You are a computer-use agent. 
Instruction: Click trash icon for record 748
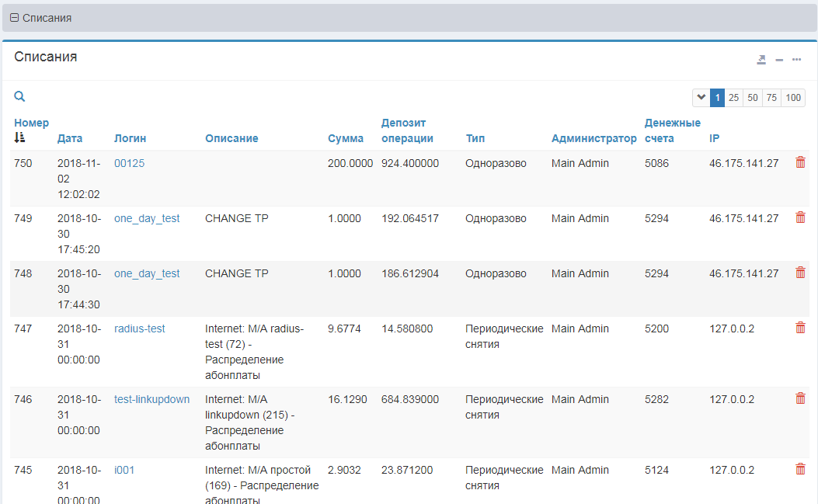pos(800,273)
